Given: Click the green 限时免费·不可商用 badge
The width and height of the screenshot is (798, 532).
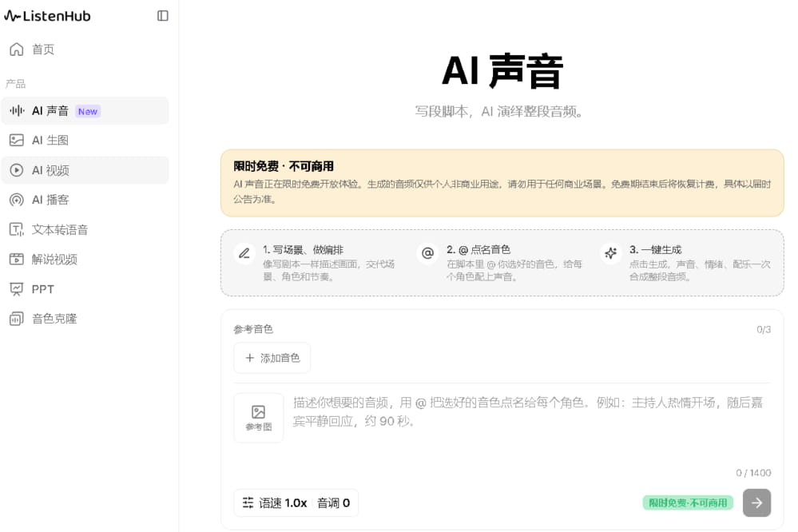Looking at the screenshot, I should coord(688,503).
